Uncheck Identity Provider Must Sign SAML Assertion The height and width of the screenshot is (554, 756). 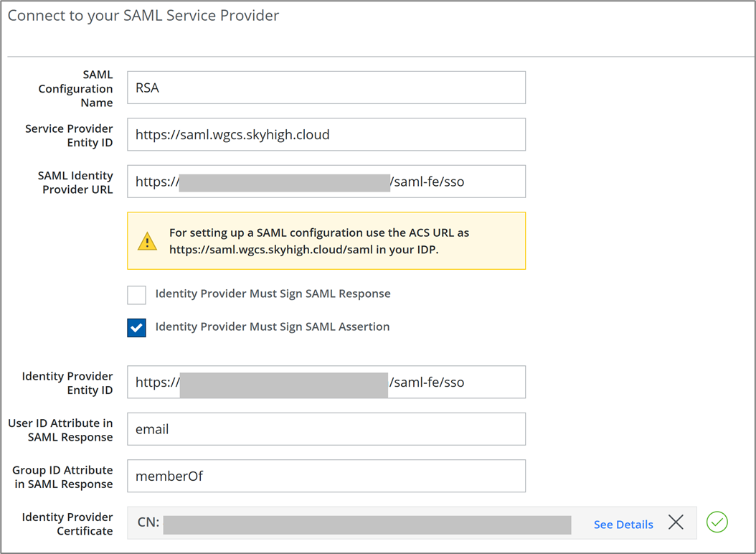pyautogui.click(x=136, y=327)
